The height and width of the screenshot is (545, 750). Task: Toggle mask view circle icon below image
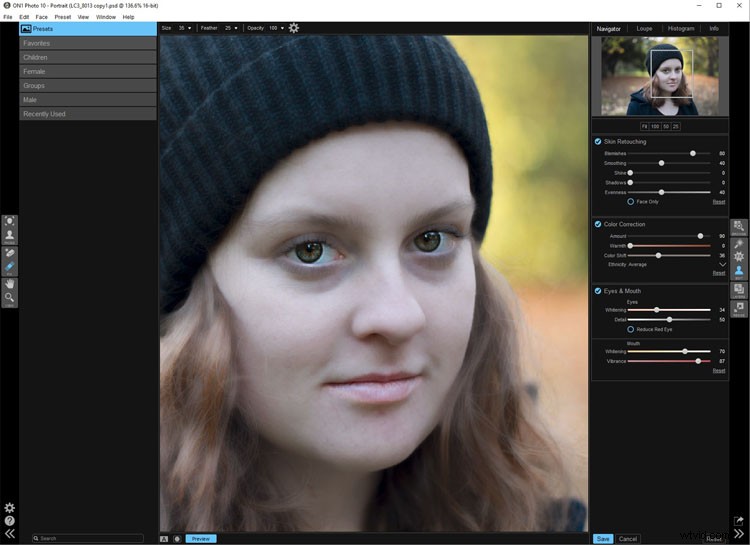click(177, 539)
